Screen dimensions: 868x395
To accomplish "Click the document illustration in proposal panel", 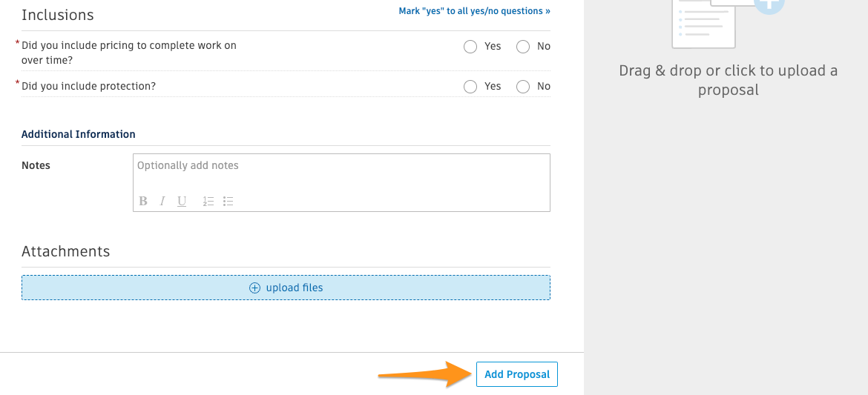I will (703, 24).
